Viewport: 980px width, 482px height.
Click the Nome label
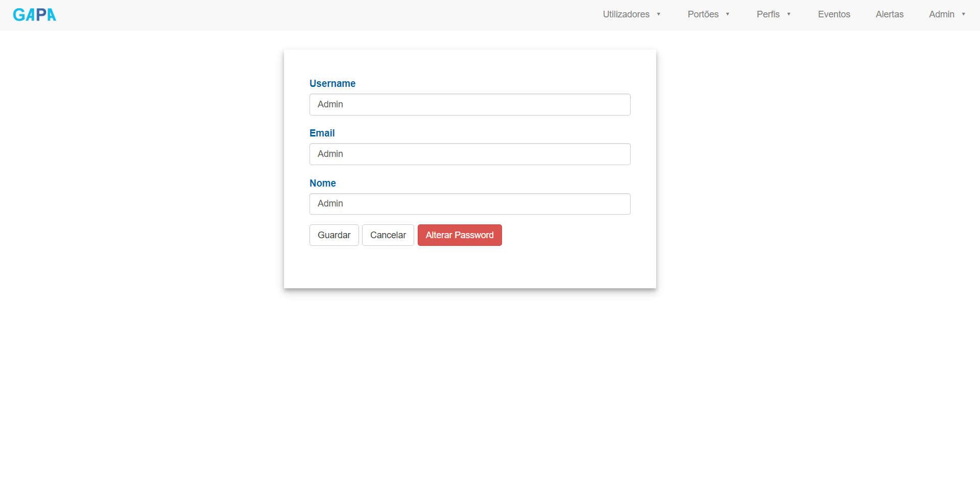323,183
